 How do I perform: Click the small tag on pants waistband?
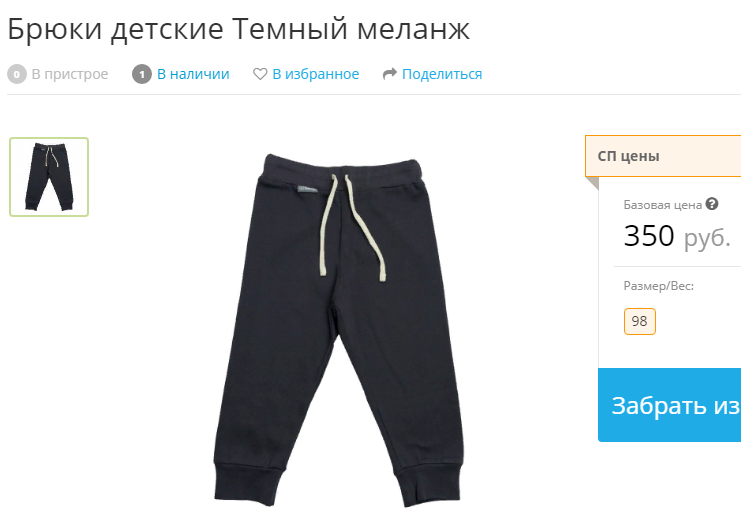pos(308,190)
